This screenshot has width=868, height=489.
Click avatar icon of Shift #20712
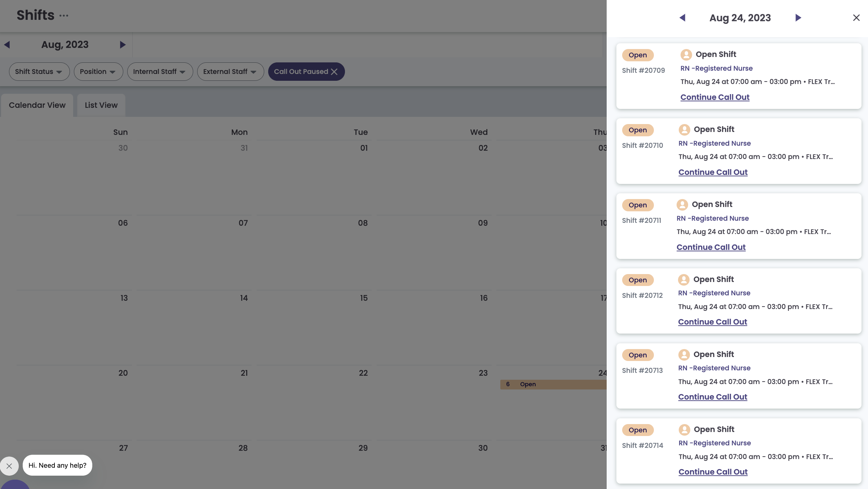pos(684,279)
